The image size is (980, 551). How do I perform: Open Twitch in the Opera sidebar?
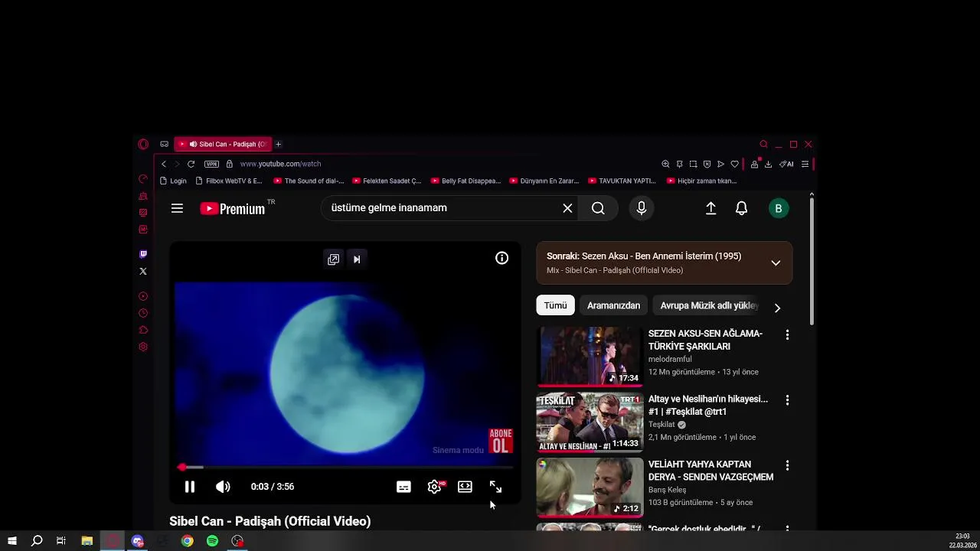tap(143, 254)
